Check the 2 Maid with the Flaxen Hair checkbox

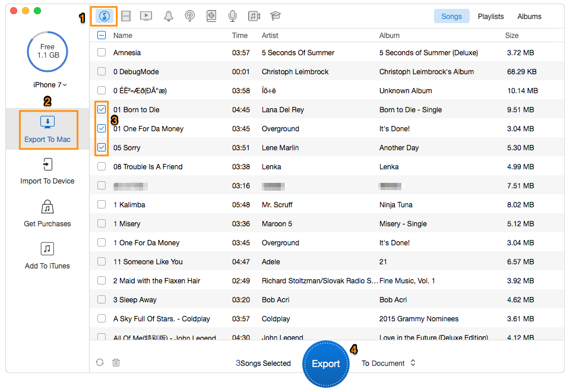pyautogui.click(x=102, y=280)
